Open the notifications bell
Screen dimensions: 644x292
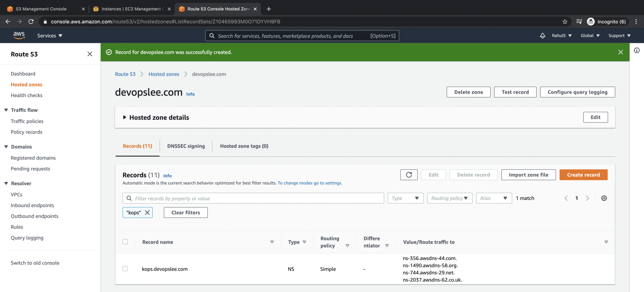coord(542,35)
